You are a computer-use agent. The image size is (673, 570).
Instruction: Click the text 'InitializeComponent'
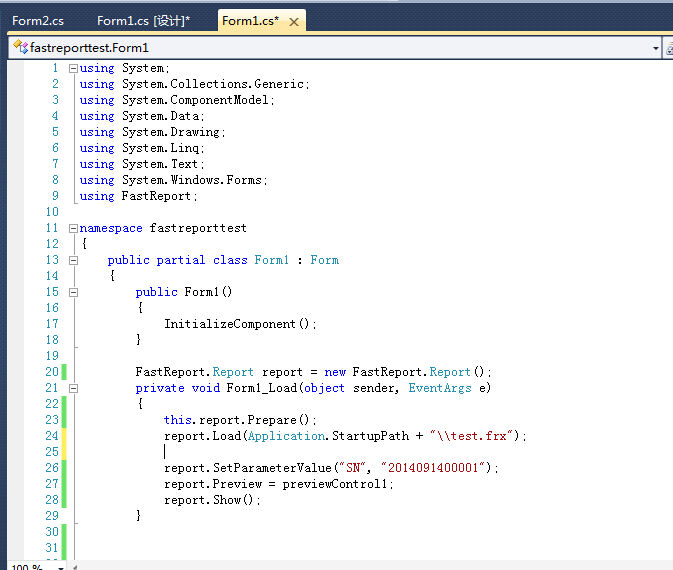pos(230,324)
